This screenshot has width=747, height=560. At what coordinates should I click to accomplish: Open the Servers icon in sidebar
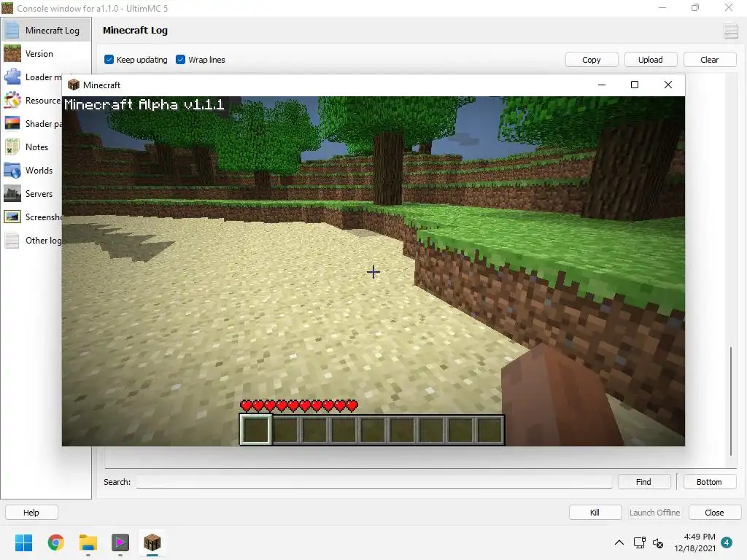tap(12, 193)
